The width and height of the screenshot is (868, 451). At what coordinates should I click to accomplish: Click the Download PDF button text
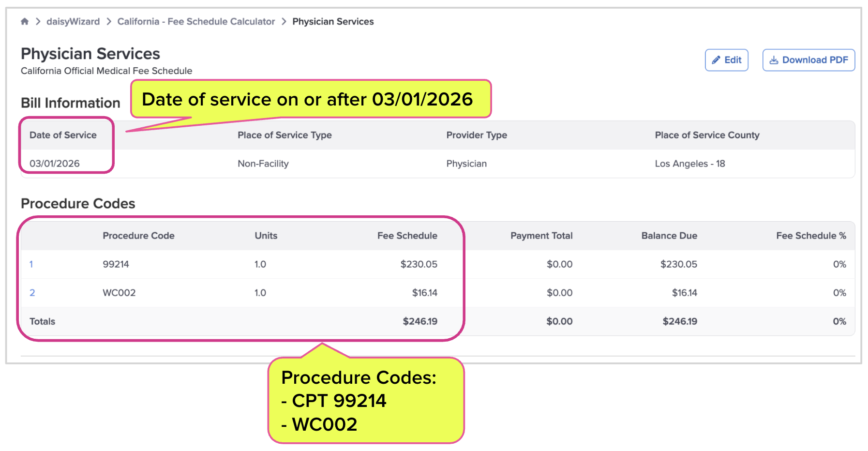815,60
